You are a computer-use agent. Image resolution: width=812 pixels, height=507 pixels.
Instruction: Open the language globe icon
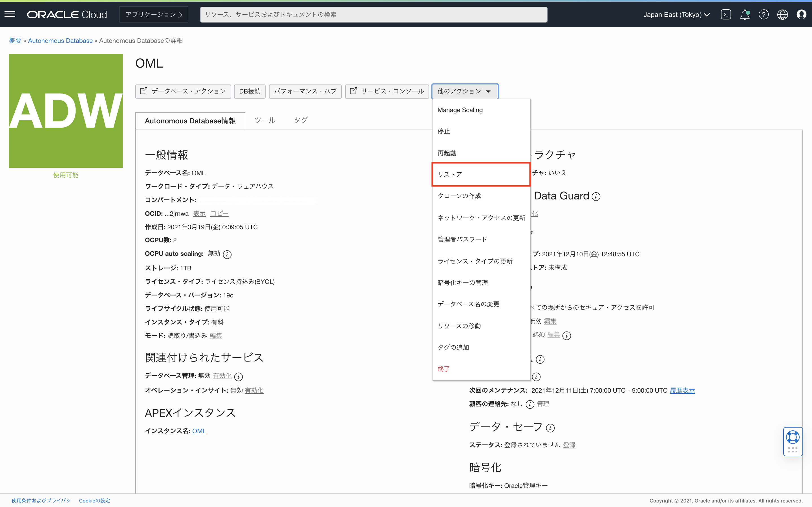[x=782, y=14]
